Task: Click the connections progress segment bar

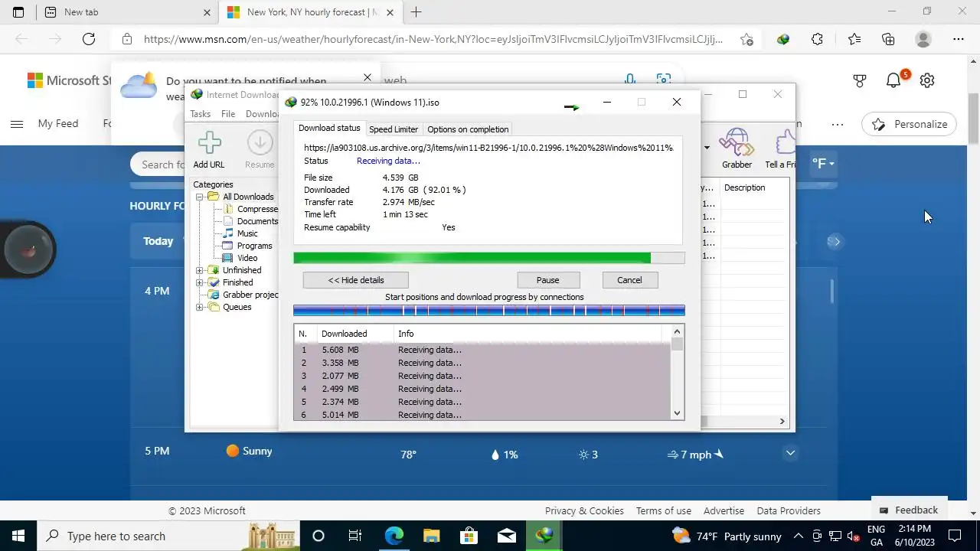Action: click(488, 310)
